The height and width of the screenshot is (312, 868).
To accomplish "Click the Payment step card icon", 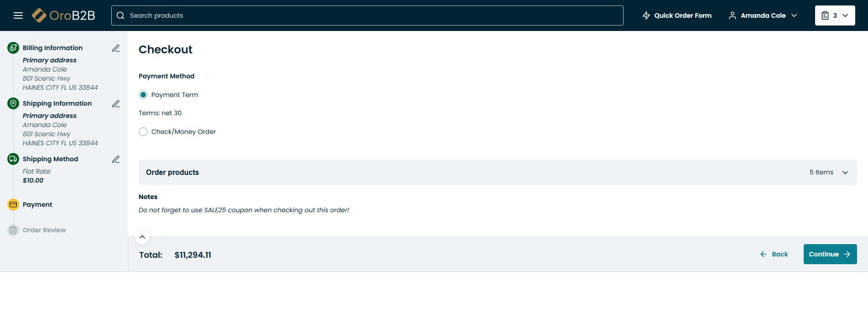I will (13, 205).
